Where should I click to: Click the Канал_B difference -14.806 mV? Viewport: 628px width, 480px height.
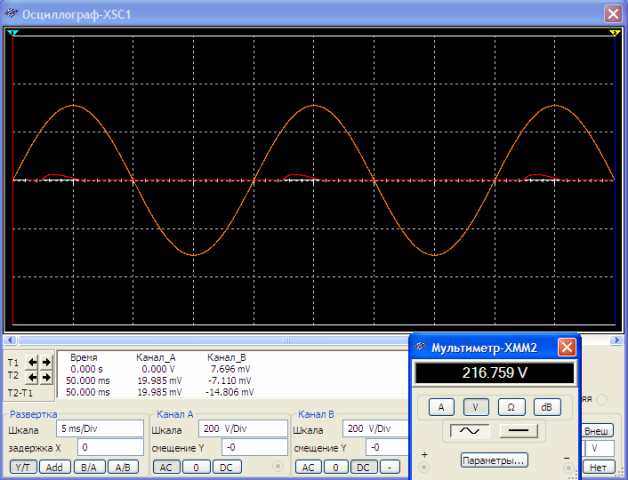click(x=229, y=392)
